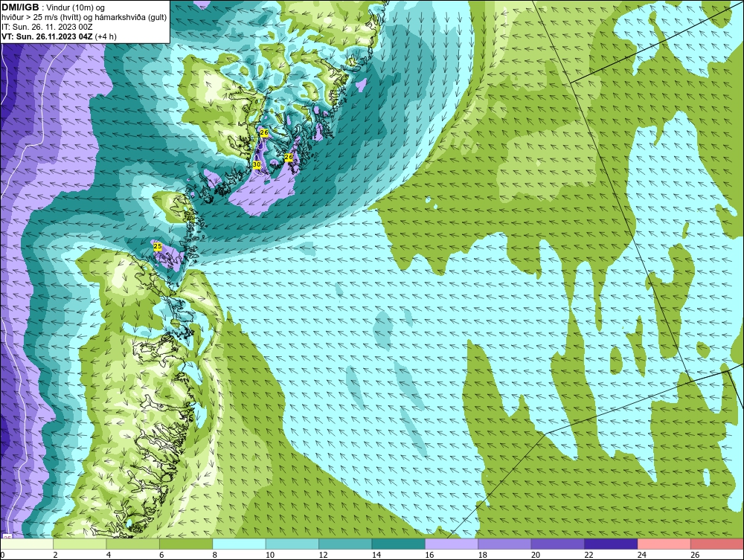Click the 2–4 m/s light green legend swatch

tap(80, 544)
